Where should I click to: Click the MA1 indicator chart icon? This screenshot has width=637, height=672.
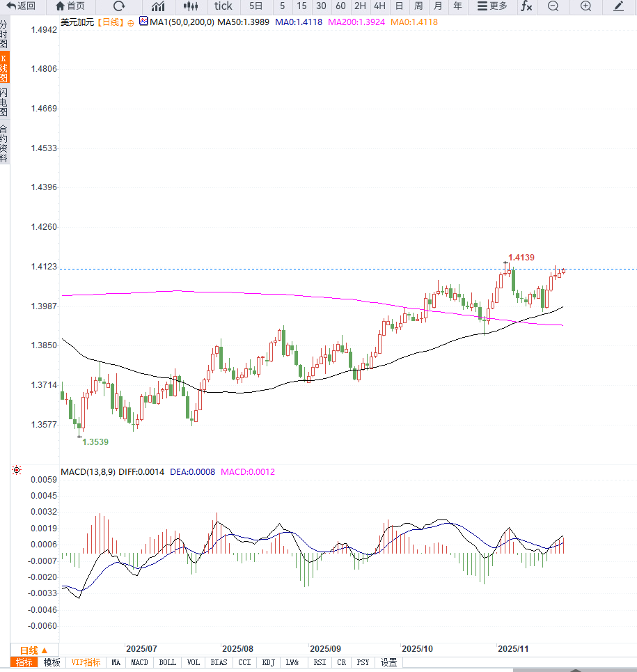(x=144, y=22)
